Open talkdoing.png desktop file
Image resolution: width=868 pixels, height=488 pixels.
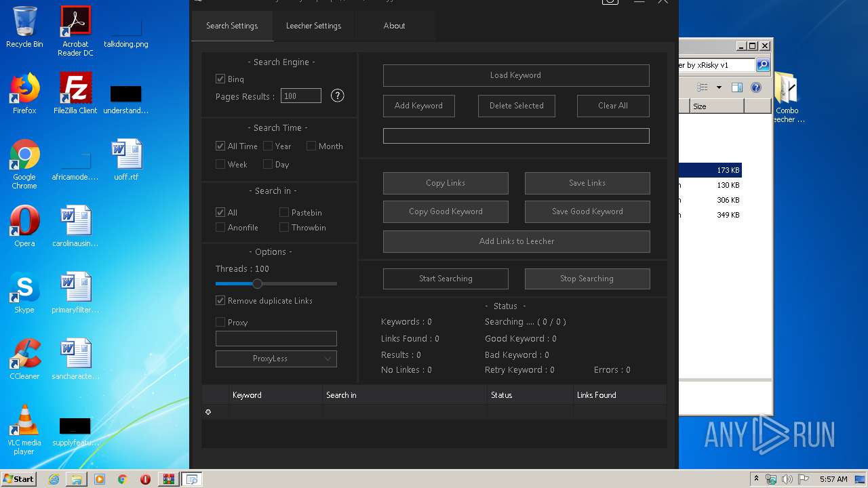pyautogui.click(x=125, y=31)
